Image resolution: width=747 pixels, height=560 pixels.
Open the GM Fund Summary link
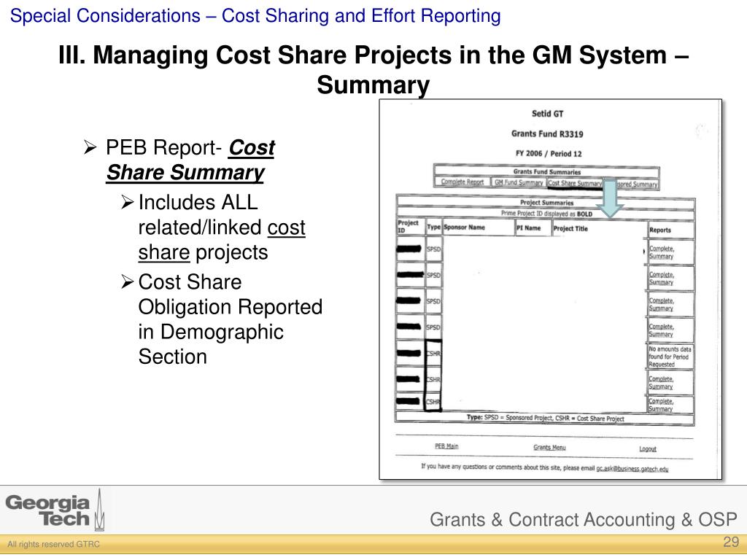pos(519,182)
